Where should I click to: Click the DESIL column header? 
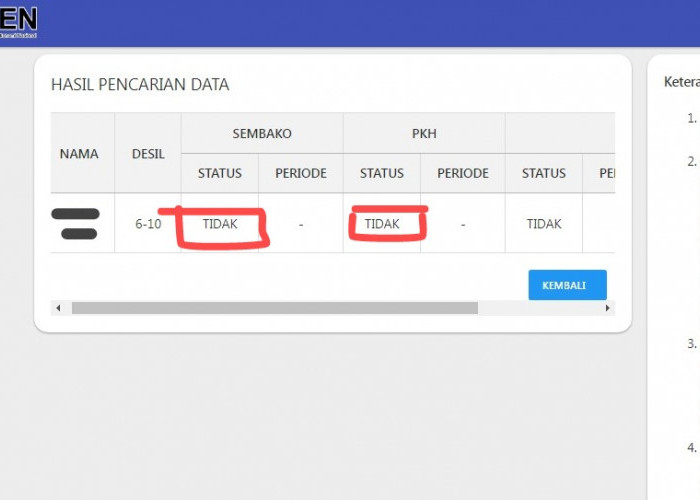[148, 154]
